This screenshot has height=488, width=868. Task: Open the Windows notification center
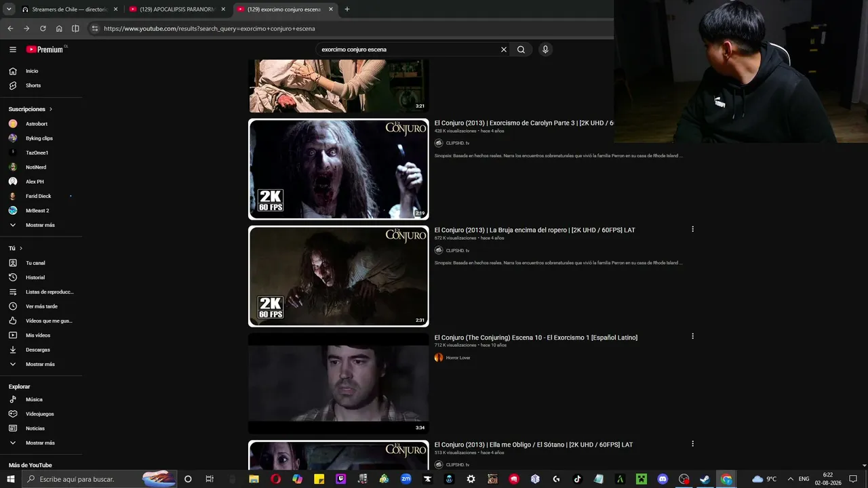click(x=853, y=479)
